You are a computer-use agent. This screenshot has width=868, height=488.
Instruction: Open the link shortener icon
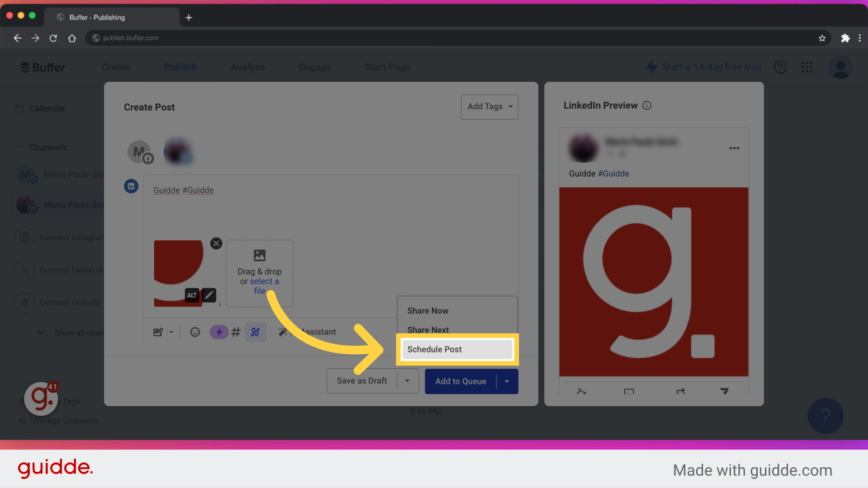point(255,332)
